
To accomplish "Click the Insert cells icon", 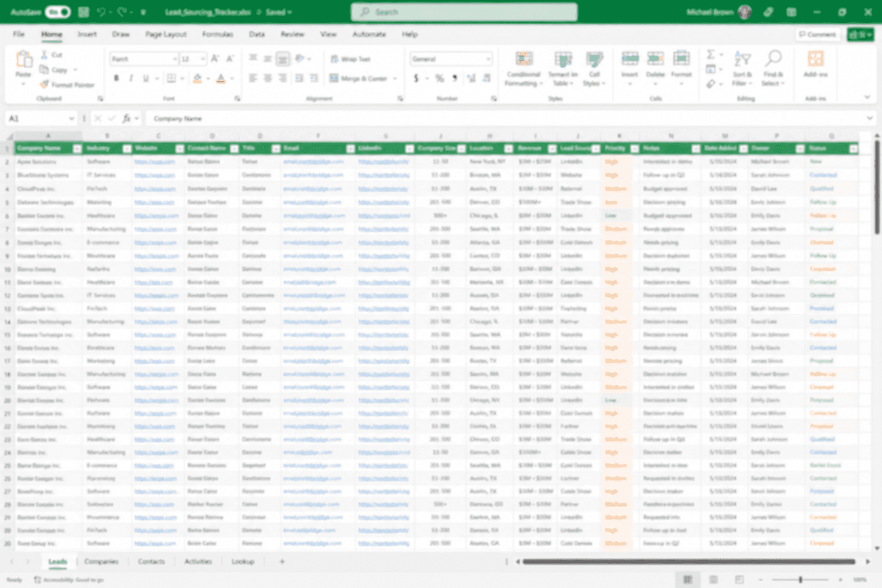I will 630,59.
